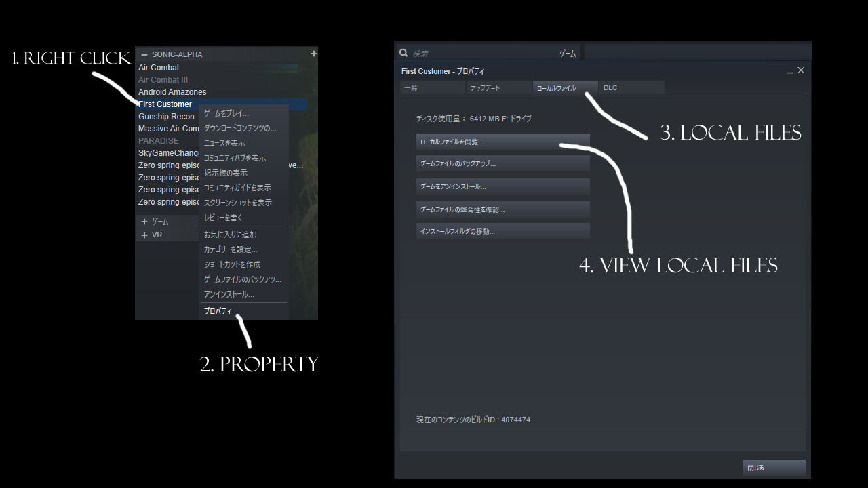Switch to the アップデート tab
The width and height of the screenshot is (868, 488).
point(498,88)
